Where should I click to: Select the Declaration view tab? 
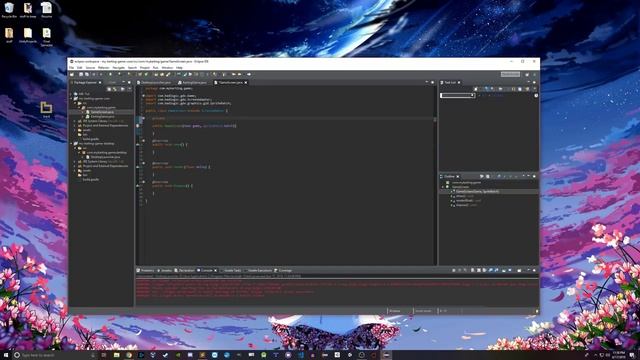184,270
